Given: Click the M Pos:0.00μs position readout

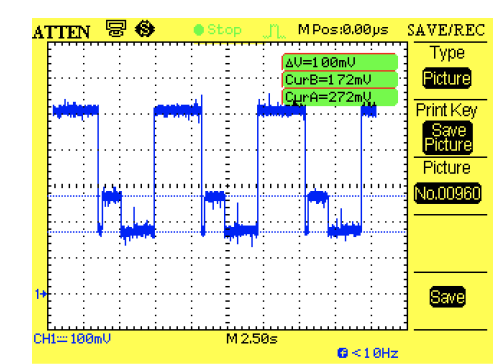Looking at the screenshot, I should pyautogui.click(x=343, y=30).
